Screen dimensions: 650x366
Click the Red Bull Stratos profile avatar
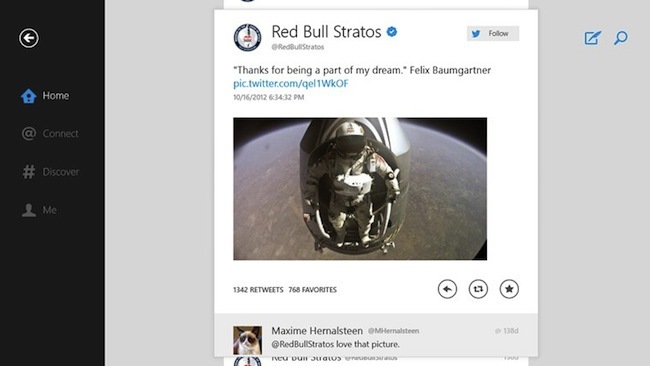click(247, 37)
